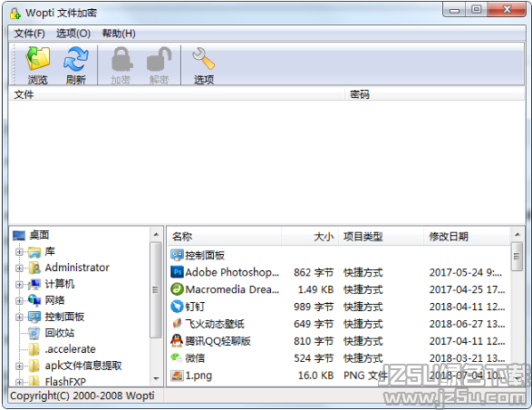Click the Desktop (桌面) monitor icon in tree

click(19, 235)
